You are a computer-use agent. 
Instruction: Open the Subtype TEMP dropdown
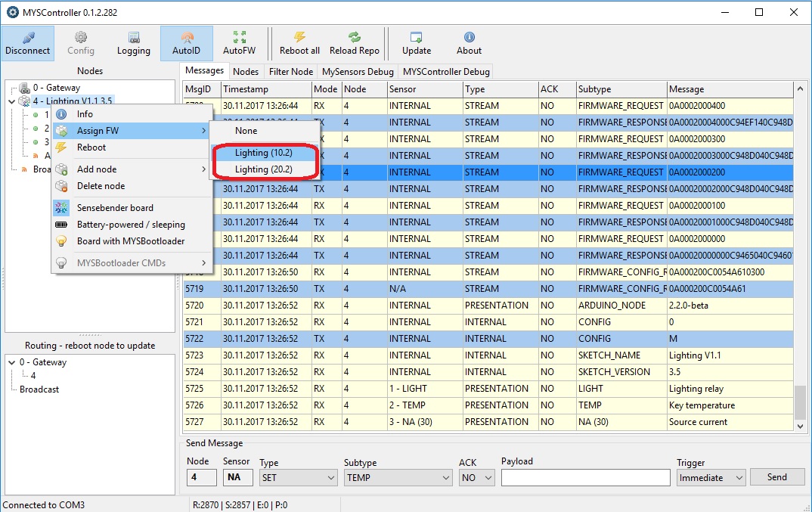coord(398,478)
